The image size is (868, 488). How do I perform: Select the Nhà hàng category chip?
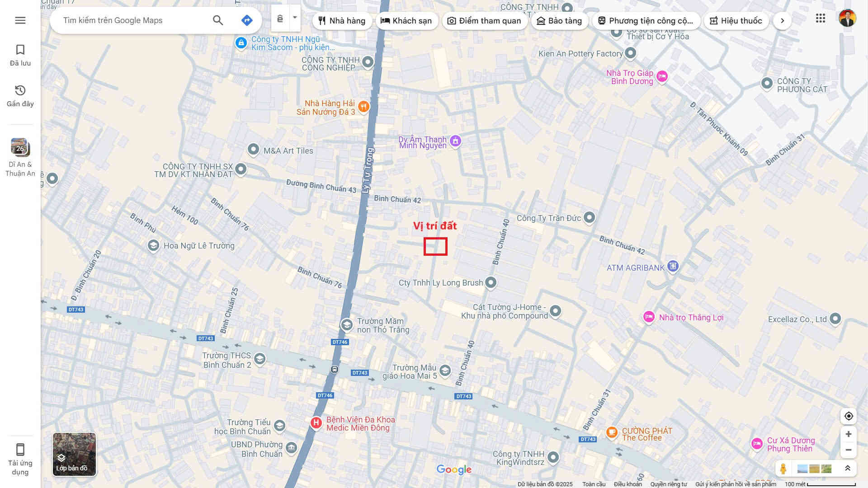342,21
